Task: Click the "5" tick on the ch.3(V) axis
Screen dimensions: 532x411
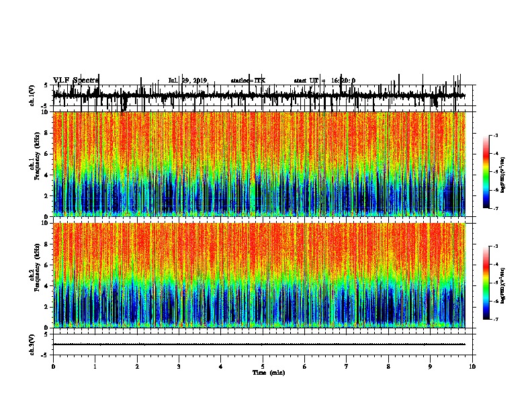Action: (46, 334)
